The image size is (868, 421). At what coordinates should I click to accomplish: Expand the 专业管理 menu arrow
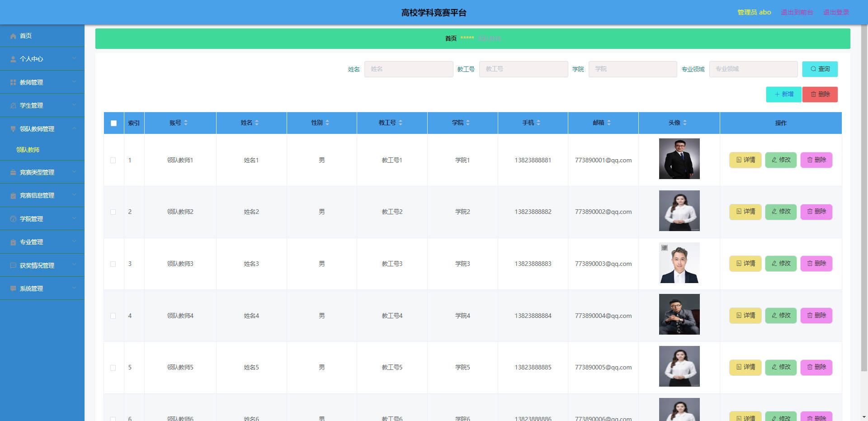tap(74, 241)
